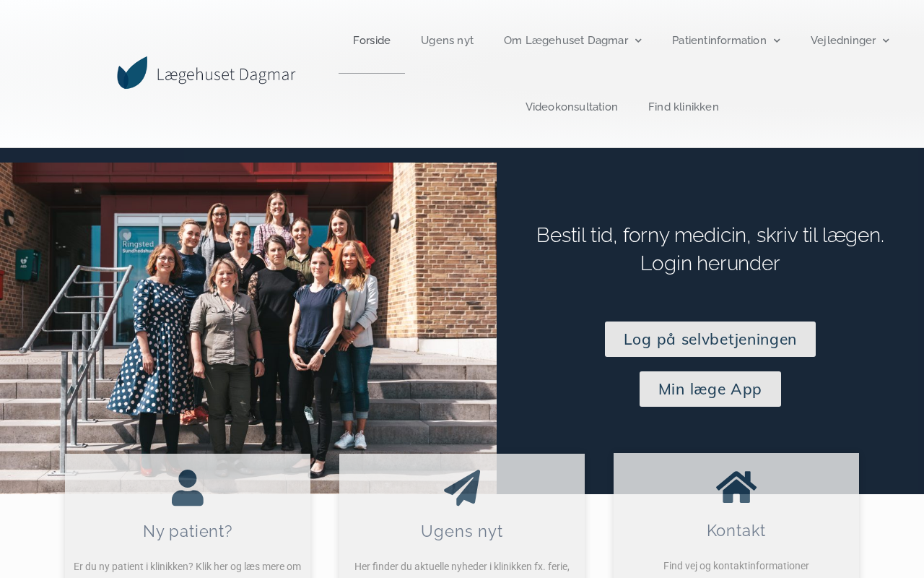Click the house icon above Kontakt
Viewport: 924px width, 578px height.
pos(736,487)
